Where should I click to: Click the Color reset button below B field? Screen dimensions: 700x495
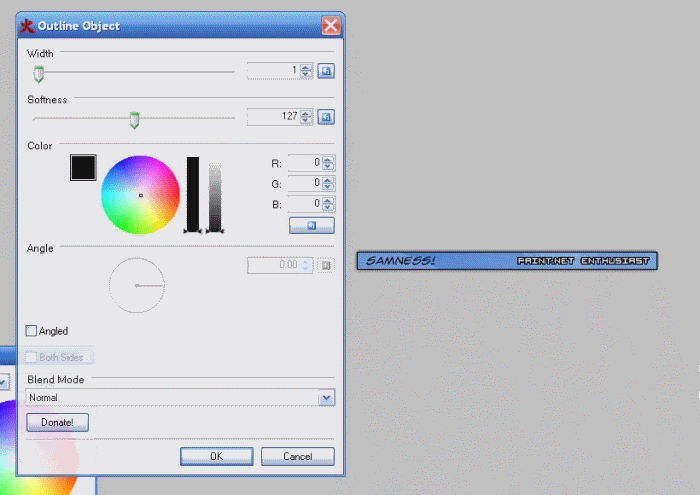[x=312, y=225]
